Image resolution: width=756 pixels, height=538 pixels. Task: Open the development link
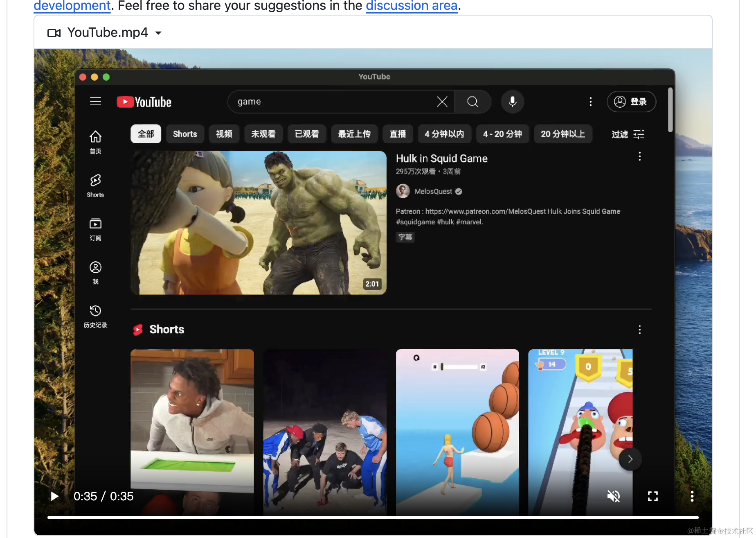72,6
